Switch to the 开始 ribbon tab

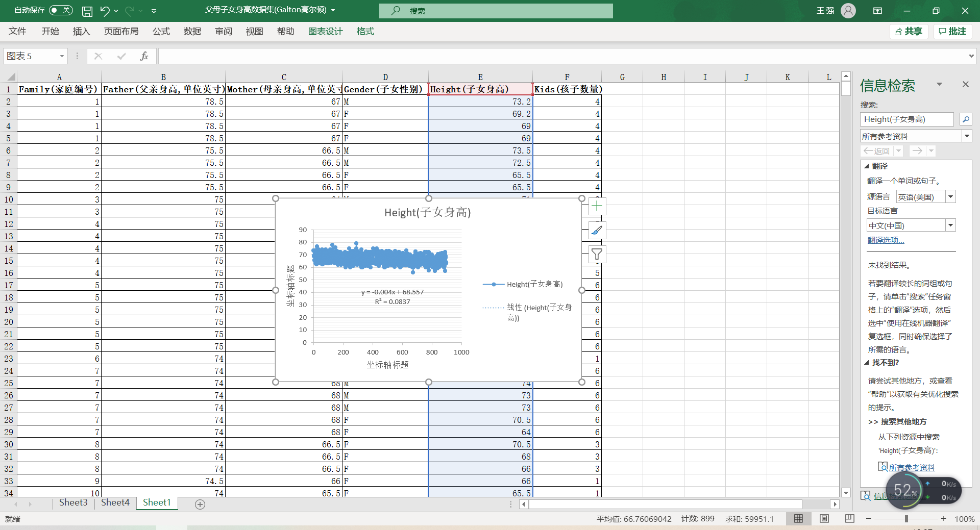click(50, 32)
